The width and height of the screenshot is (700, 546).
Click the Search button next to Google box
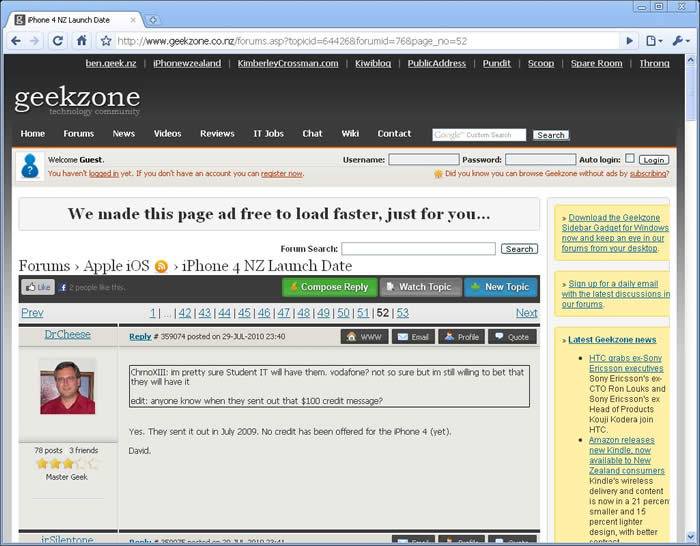(550, 135)
